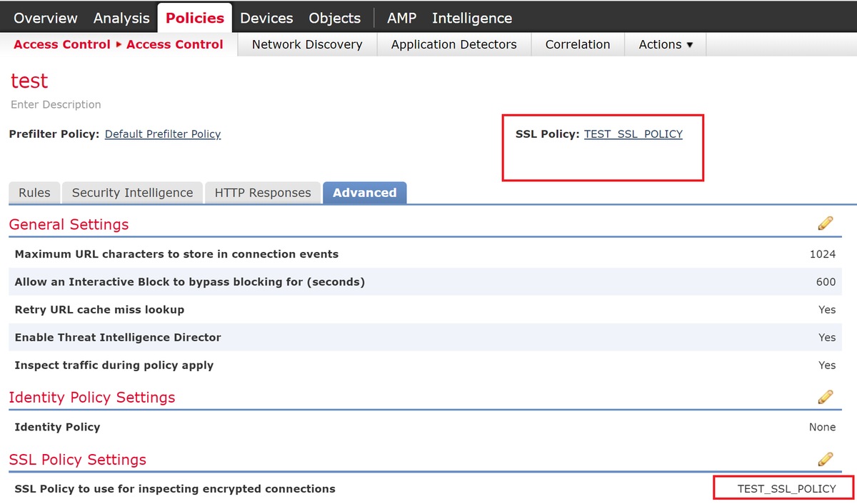
Task: Click the pencil icon to edit General Settings
Action: coord(826,223)
